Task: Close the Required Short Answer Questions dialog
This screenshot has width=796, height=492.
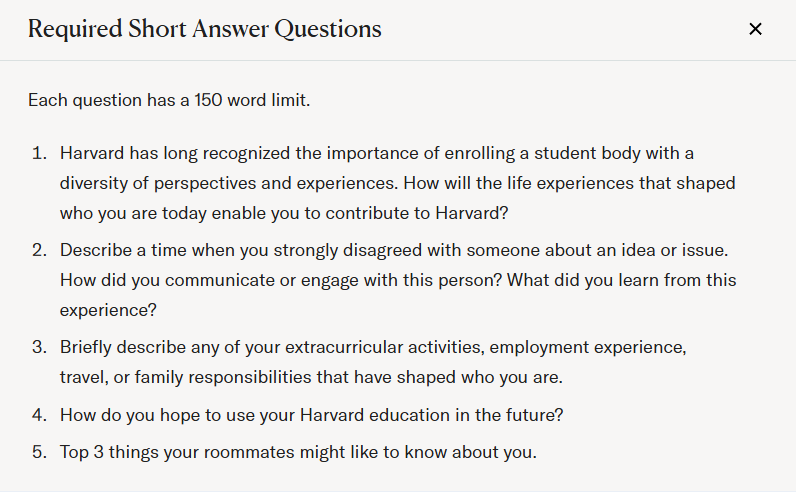Action: coord(755,29)
